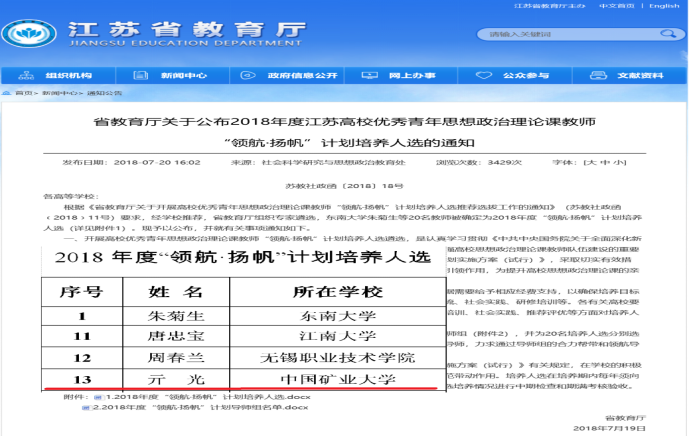The image size is (689, 436).
Task: Click the school cell 江南大学
Action: [337, 337]
